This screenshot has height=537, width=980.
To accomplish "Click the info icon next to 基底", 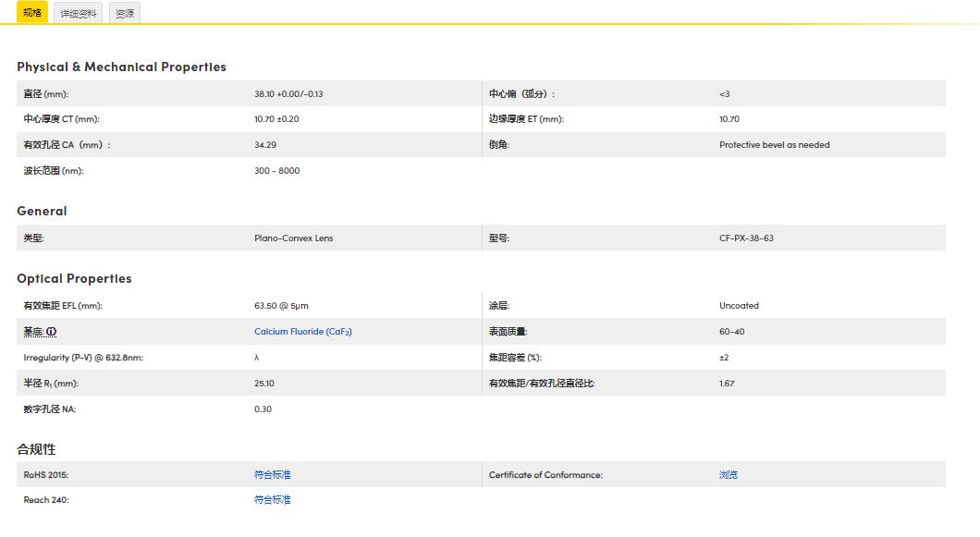I will pos(51,332).
